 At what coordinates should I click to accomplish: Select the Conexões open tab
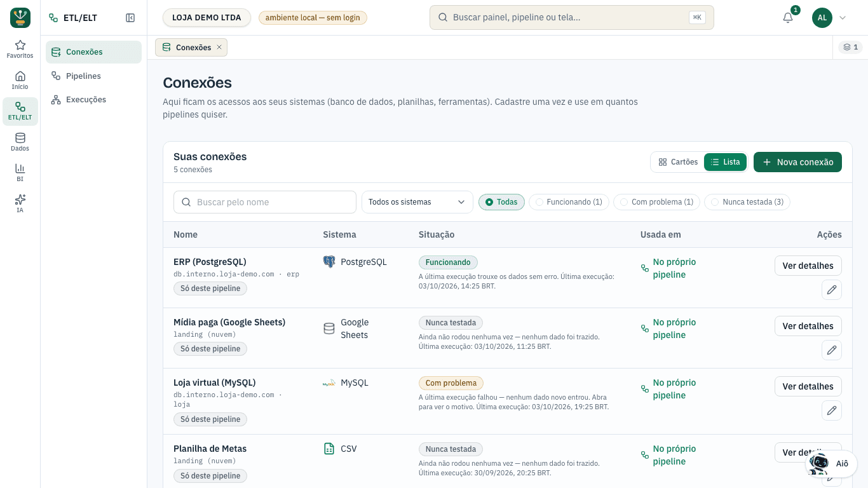191,47
